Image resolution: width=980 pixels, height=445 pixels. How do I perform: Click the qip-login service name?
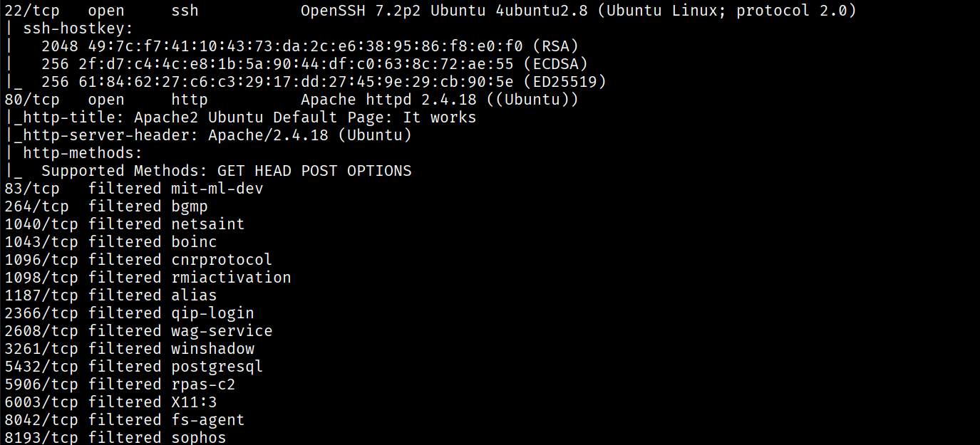[212, 313]
